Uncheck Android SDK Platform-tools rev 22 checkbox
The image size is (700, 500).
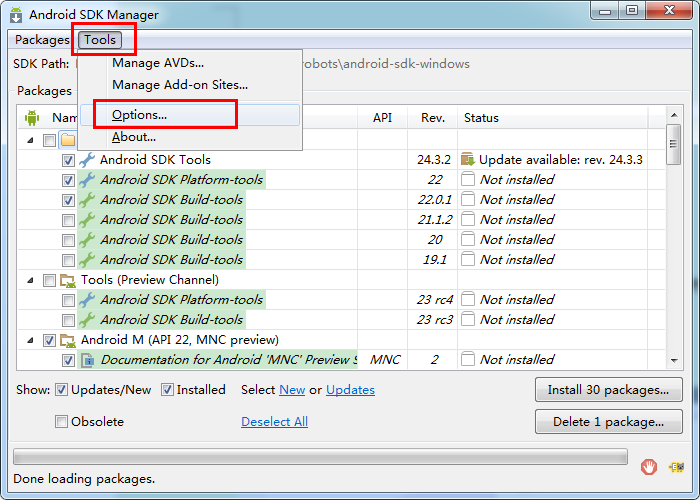point(68,180)
